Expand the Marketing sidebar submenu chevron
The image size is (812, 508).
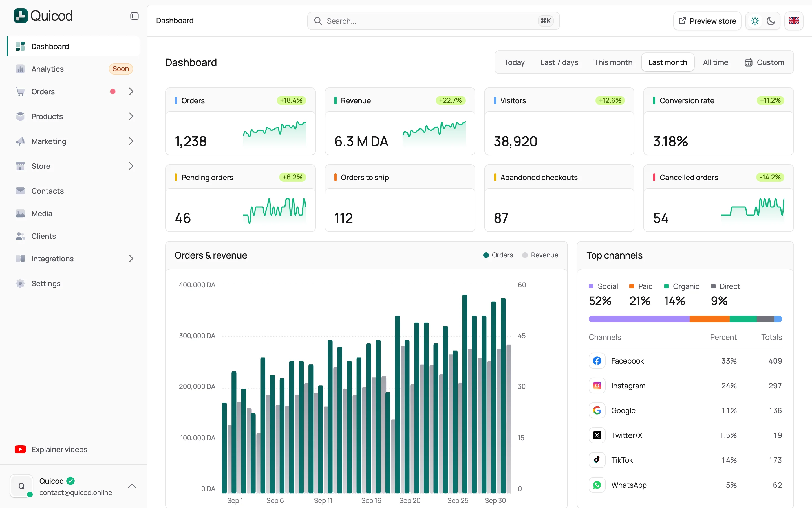click(131, 141)
